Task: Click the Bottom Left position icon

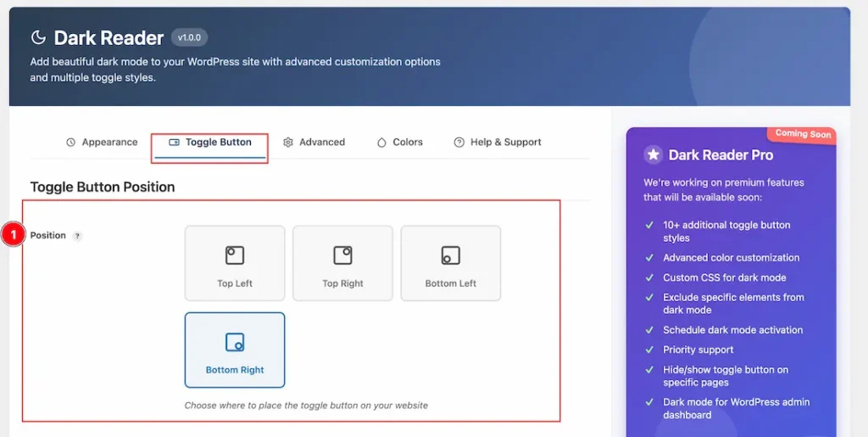Action: coord(451,255)
